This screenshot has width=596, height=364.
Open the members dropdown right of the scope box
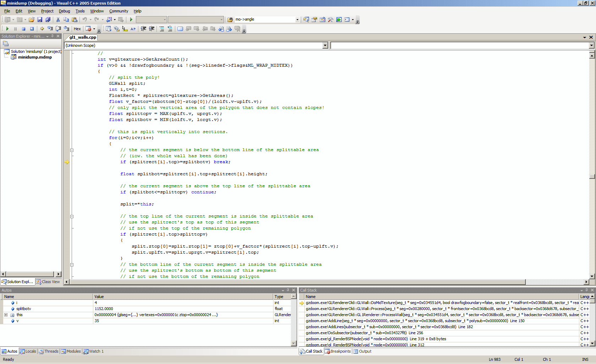pyautogui.click(x=591, y=45)
